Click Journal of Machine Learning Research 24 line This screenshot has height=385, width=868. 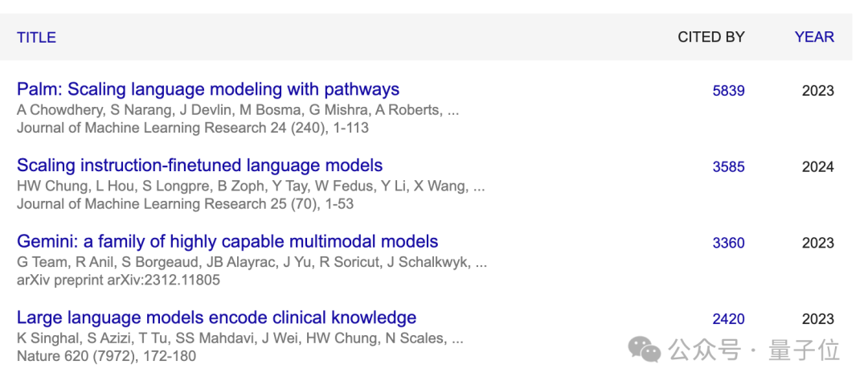(x=193, y=128)
